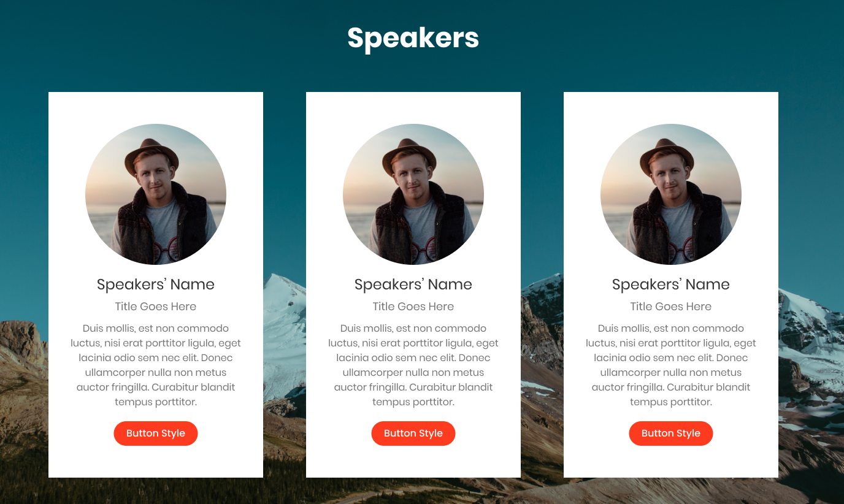Click the Button Style button in right card
Image resolution: width=844 pixels, height=504 pixels.
point(671,433)
